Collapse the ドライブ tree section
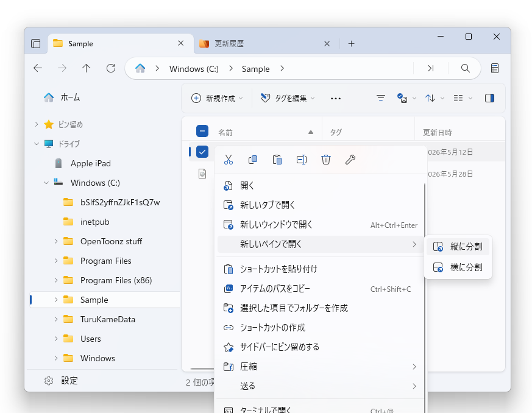Image resolution: width=532 pixels, height=413 pixels. pyautogui.click(x=37, y=144)
